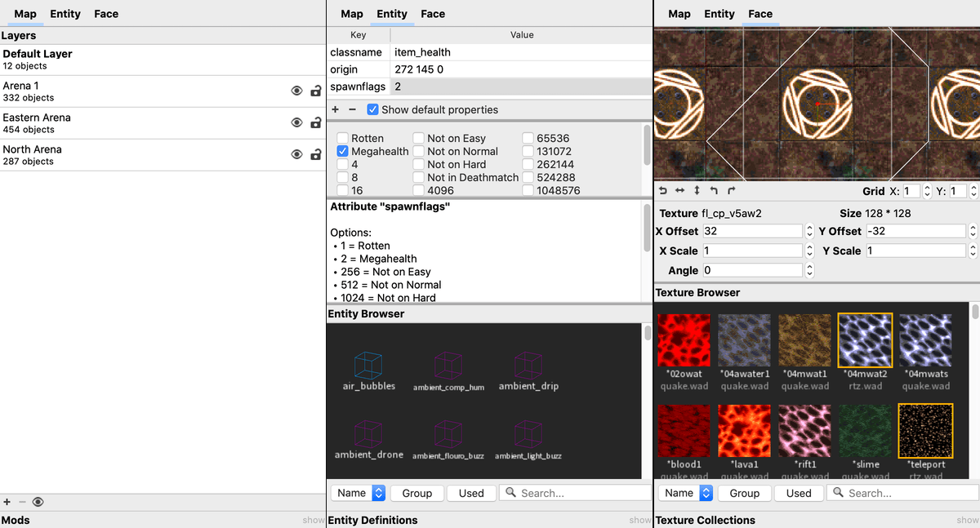Open texture browser Name sort dropdown
This screenshot has height=528, width=980.
click(x=685, y=493)
